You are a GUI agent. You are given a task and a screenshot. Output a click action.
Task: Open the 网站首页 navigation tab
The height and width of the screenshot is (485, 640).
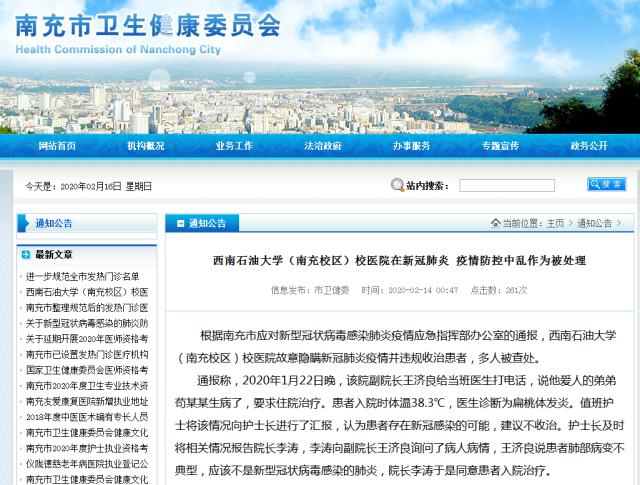[57, 146]
